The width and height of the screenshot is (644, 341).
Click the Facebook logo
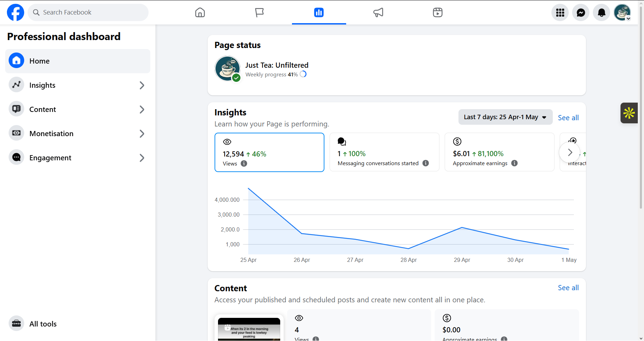[x=16, y=12]
